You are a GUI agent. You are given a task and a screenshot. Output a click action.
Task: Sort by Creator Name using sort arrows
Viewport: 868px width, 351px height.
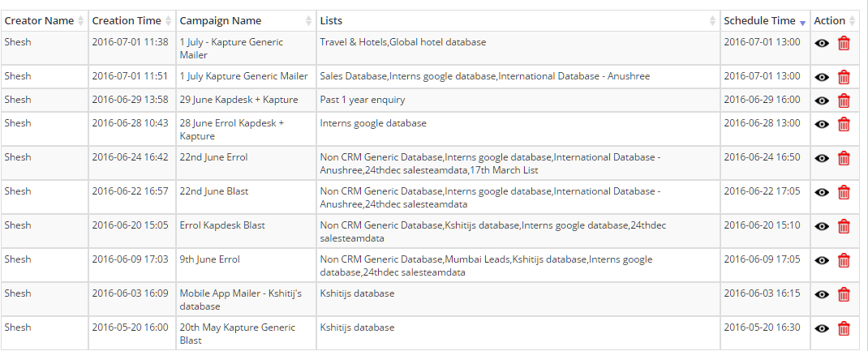click(81, 21)
